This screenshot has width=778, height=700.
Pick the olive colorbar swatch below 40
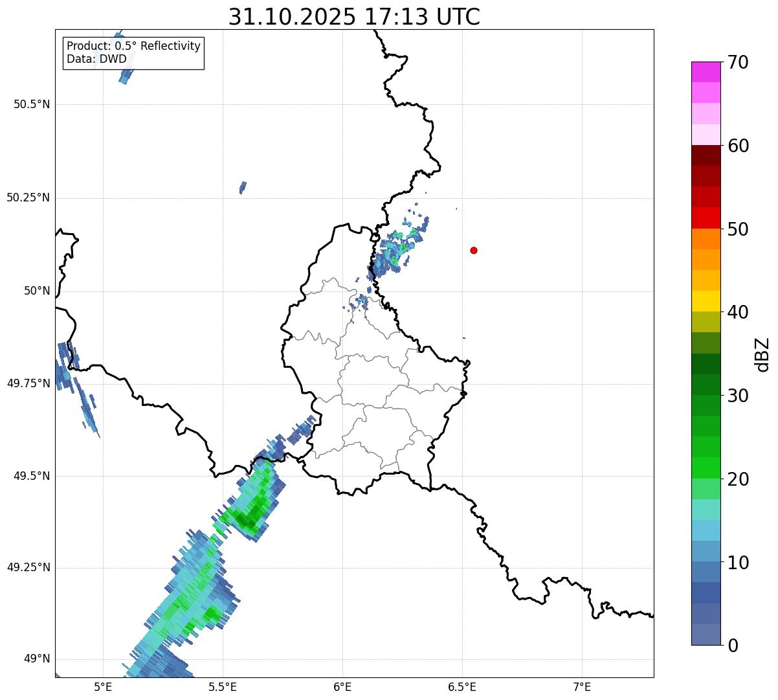pos(706,322)
